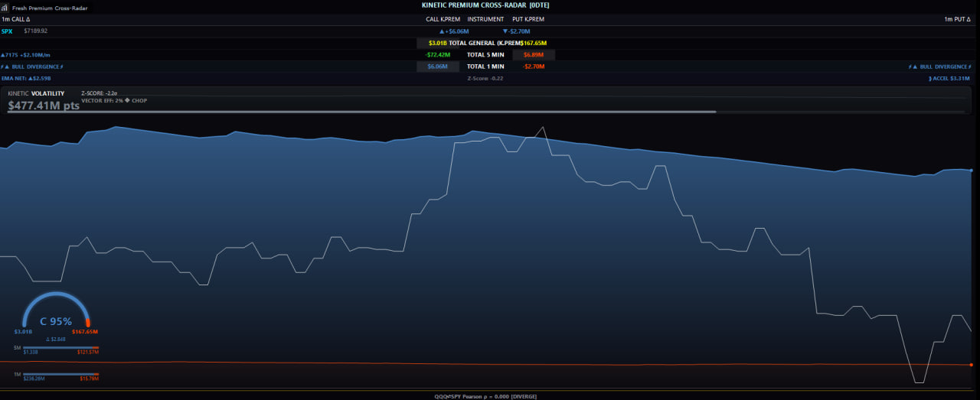
Task: Select the $1.33B five-minute call value
Action: click(31, 352)
